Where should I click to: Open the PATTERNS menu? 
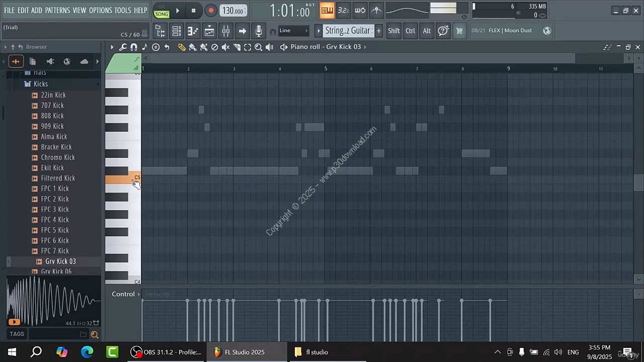click(x=57, y=10)
